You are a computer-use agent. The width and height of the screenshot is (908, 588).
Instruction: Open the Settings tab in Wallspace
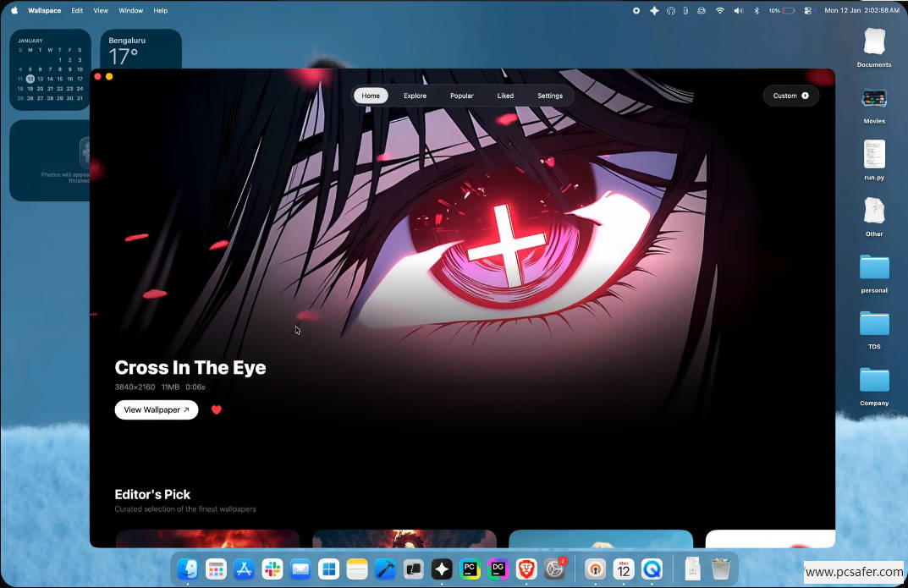[549, 96]
